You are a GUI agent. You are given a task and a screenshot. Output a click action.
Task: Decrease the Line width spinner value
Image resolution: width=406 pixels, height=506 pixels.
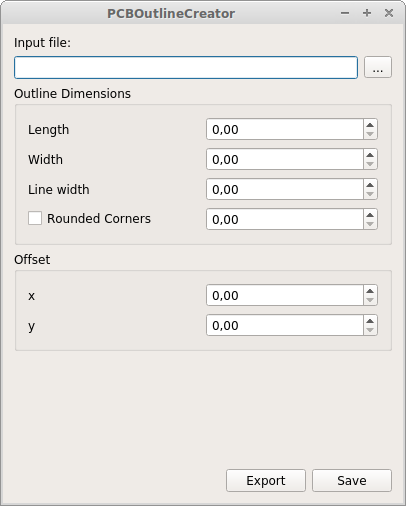pyautogui.click(x=370, y=194)
